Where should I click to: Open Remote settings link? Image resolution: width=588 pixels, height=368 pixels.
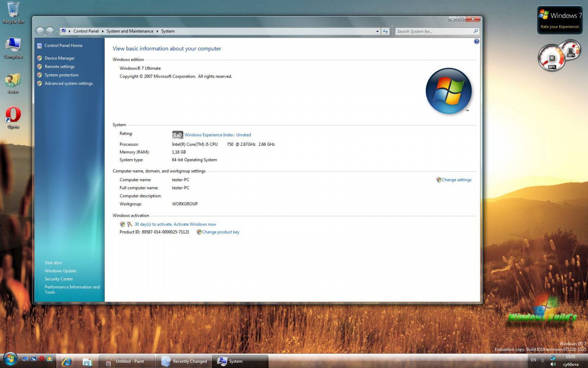[60, 67]
